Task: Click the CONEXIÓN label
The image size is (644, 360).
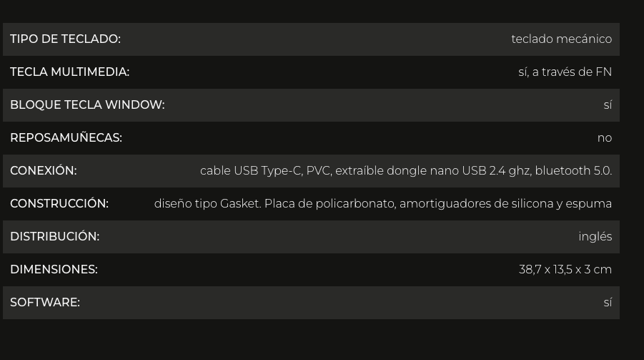Action: click(44, 171)
